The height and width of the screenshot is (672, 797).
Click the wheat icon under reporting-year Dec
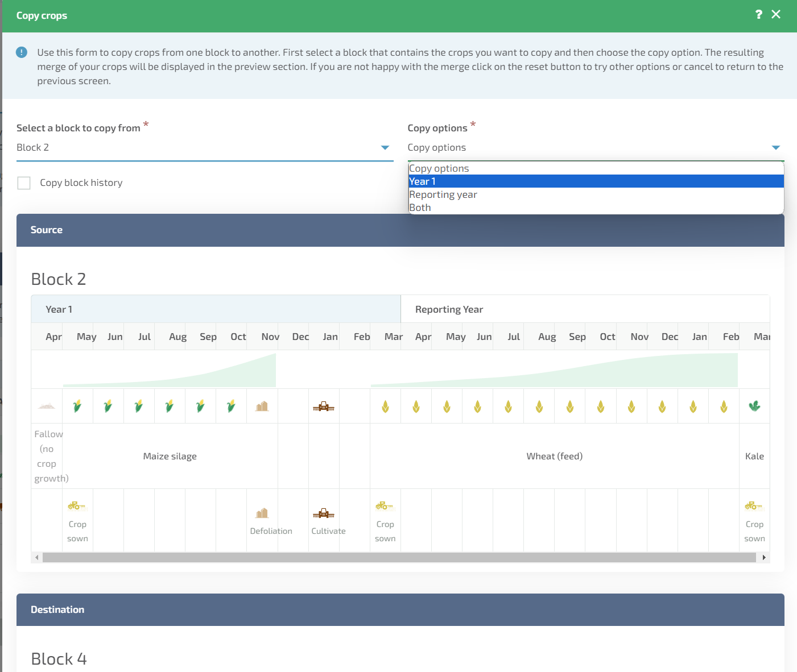click(x=662, y=406)
